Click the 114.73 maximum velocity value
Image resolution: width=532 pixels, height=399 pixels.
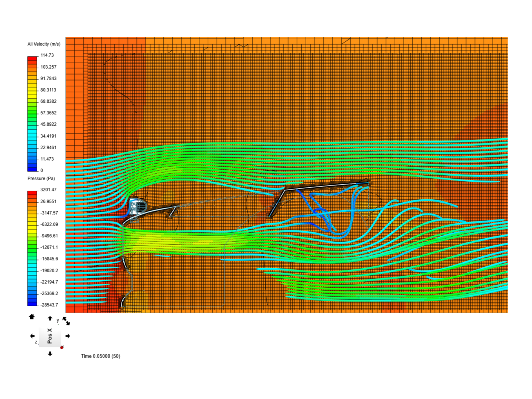(x=47, y=55)
